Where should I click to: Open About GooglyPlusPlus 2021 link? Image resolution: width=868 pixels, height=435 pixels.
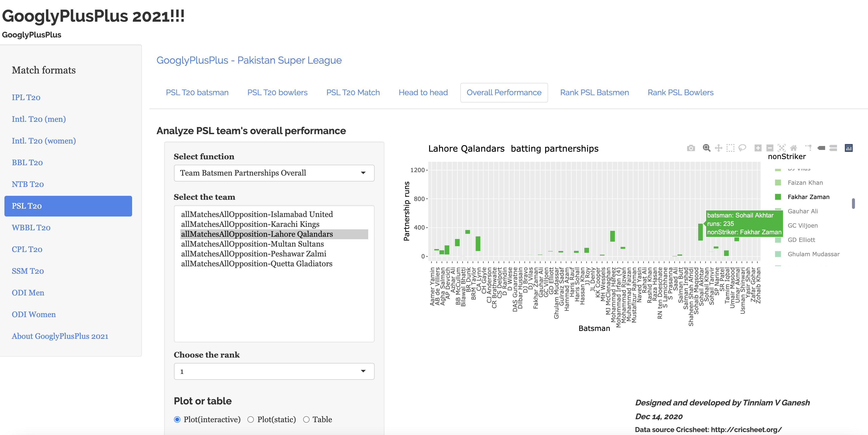(60, 336)
